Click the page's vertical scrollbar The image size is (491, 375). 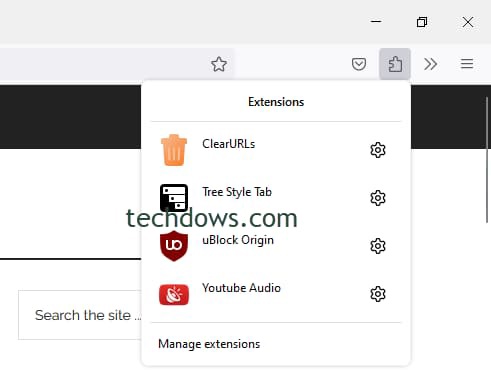coord(487,159)
